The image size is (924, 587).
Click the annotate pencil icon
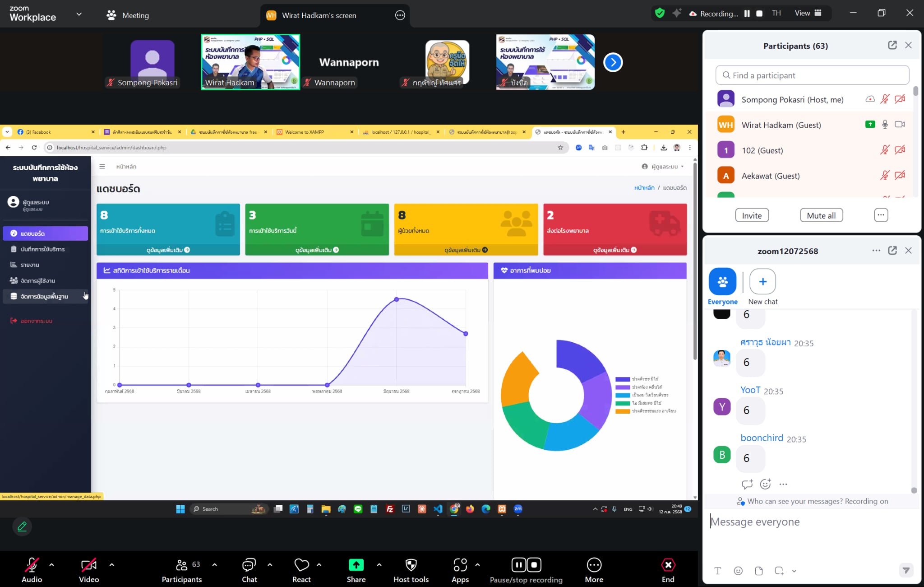click(x=22, y=526)
